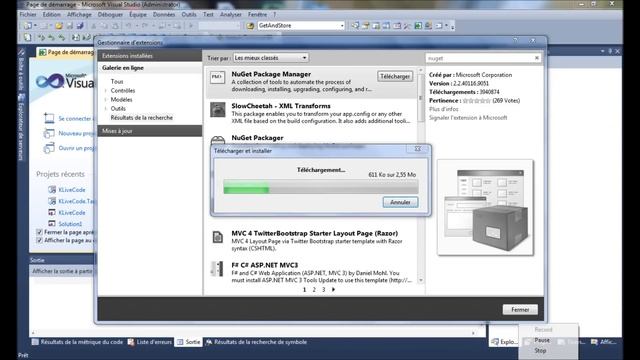Go to results page 3

324,289
